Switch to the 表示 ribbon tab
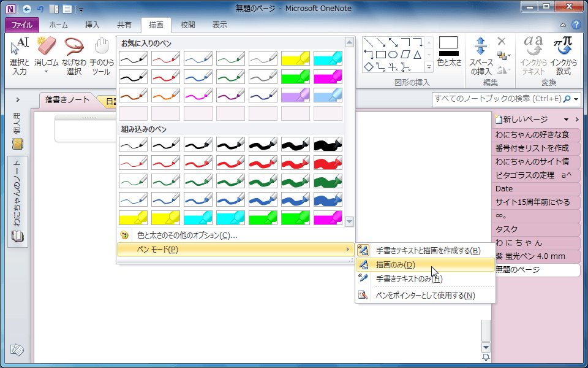Viewport: 588px width, 368px height. click(x=220, y=25)
